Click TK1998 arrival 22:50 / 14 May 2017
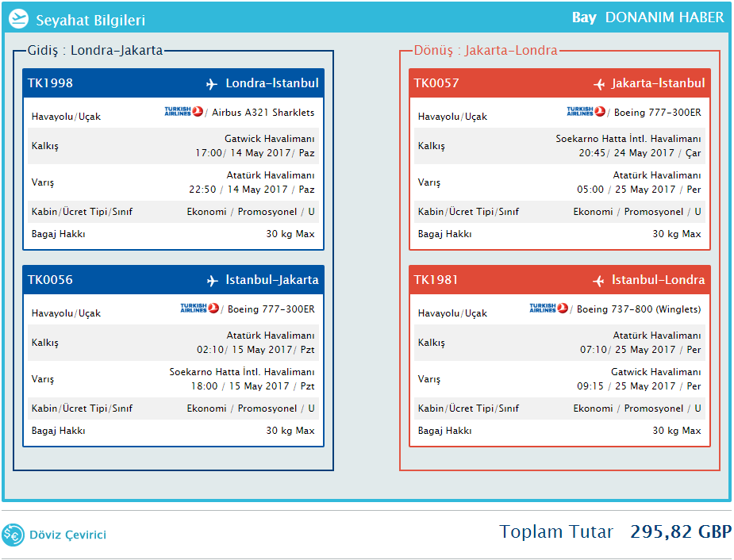Image resolution: width=734 pixels, height=560 pixels. [x=238, y=190]
